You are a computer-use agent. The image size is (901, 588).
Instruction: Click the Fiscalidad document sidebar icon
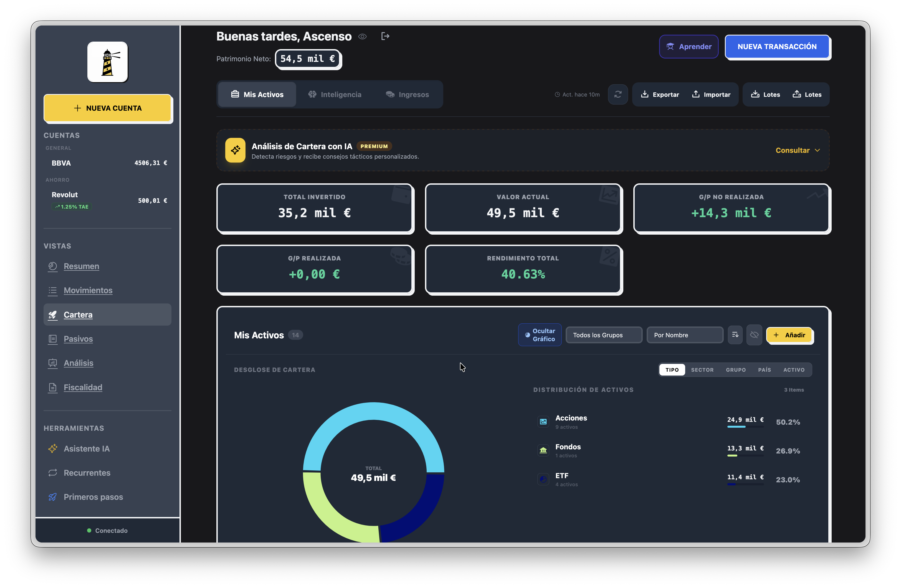tap(53, 387)
